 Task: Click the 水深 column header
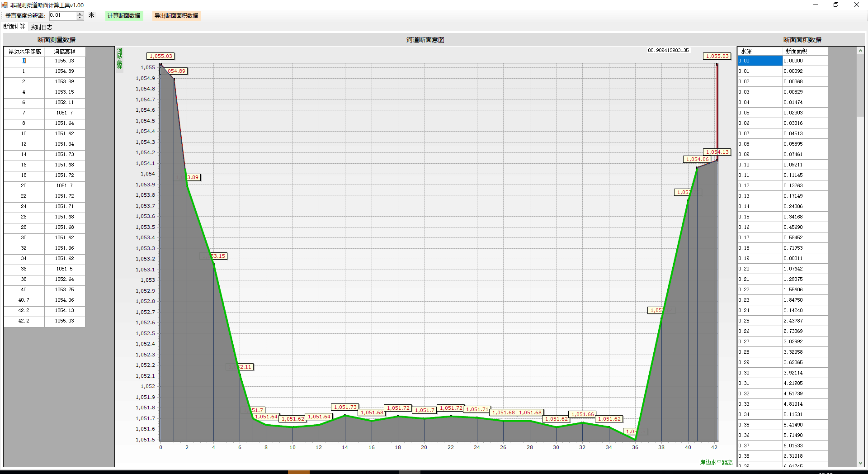pyautogui.click(x=759, y=51)
